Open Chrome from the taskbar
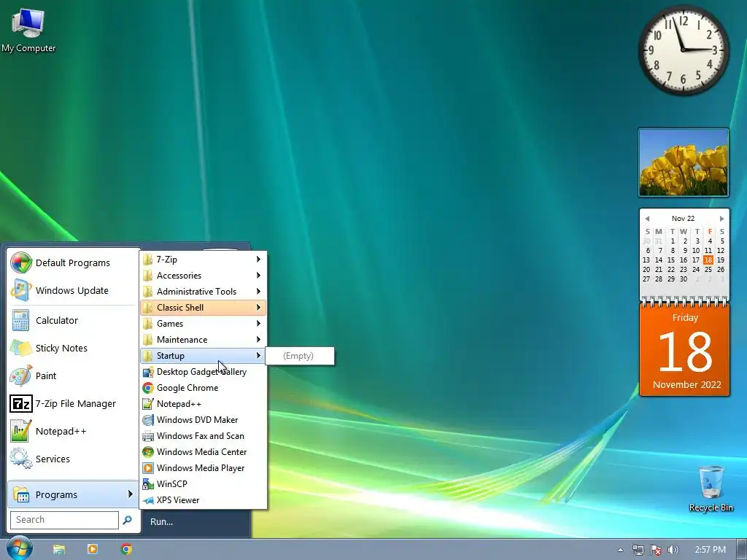Image resolution: width=747 pixels, height=560 pixels. click(126, 549)
